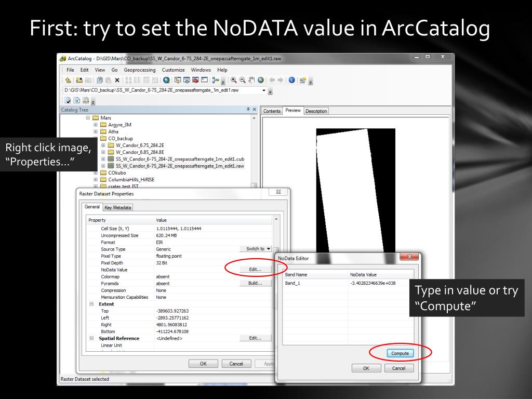Close the Raster Dataset Properties dialog
The image size is (532, 399).
coord(278,192)
